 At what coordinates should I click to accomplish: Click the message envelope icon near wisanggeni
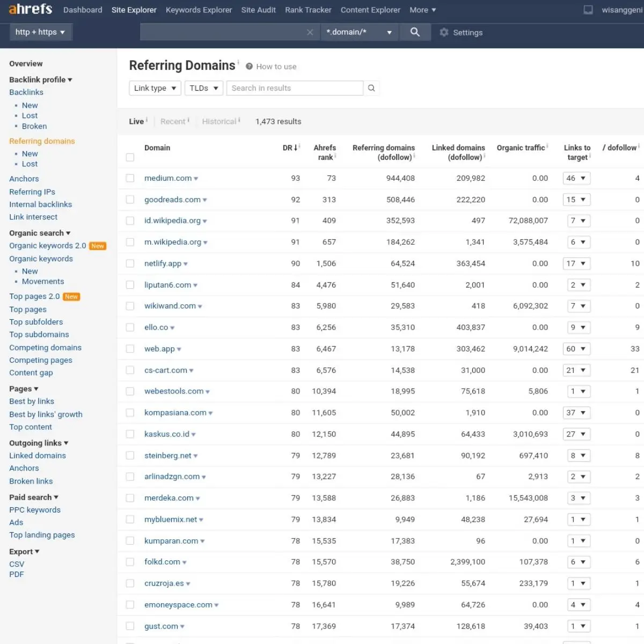tap(588, 10)
